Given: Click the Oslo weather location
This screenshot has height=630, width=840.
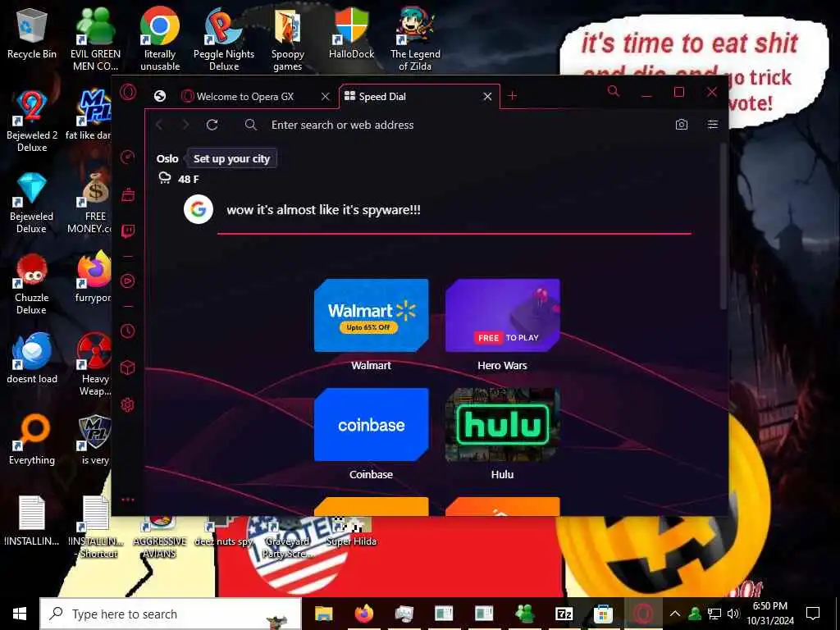Looking at the screenshot, I should tap(167, 158).
